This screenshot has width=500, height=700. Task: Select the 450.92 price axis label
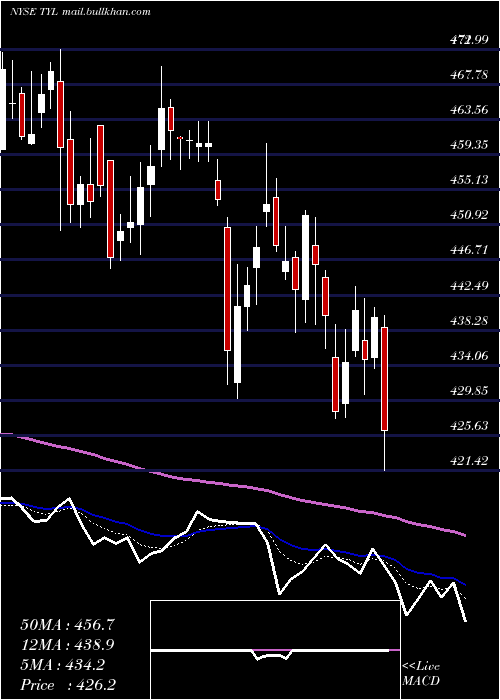point(469,215)
